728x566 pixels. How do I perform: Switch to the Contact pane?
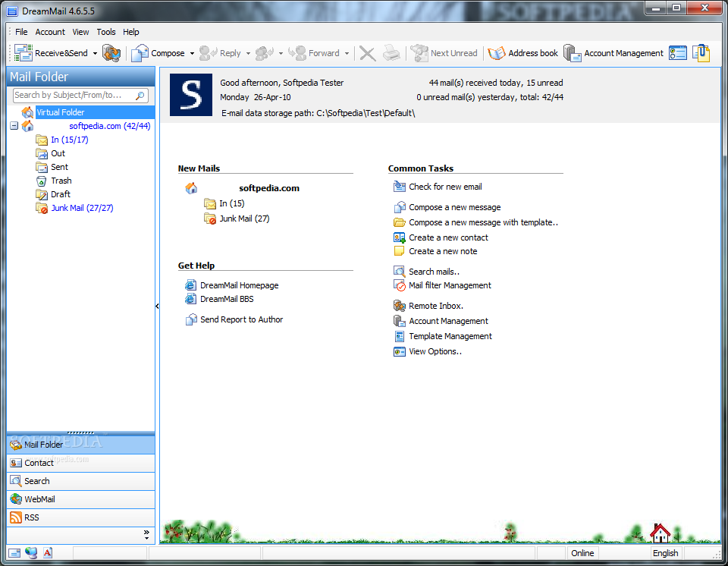[81, 463]
